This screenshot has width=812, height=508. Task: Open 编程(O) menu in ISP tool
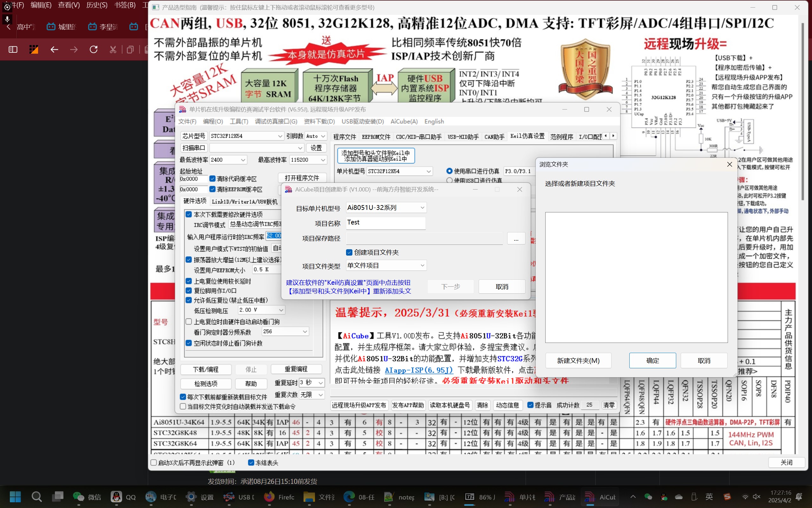(213, 121)
